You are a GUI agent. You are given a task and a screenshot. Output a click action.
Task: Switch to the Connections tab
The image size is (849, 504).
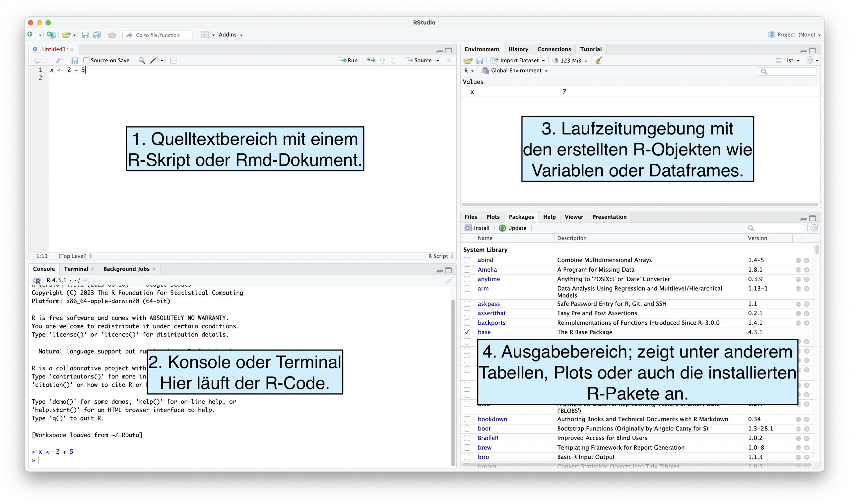(554, 49)
